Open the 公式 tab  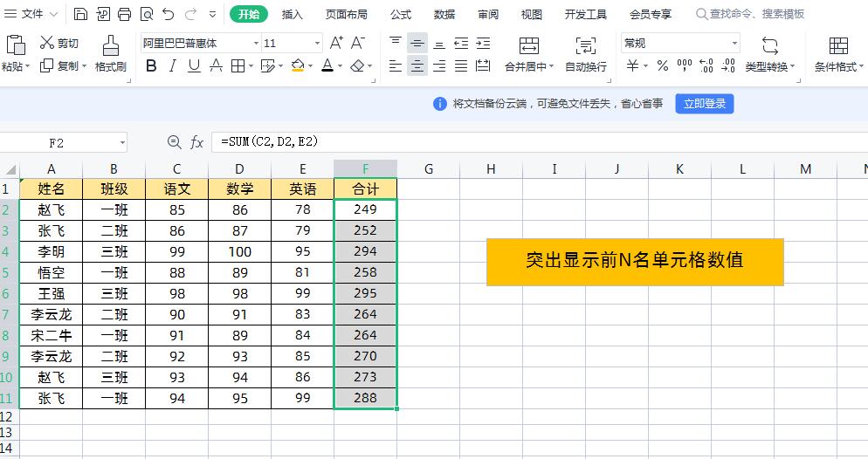(x=401, y=14)
